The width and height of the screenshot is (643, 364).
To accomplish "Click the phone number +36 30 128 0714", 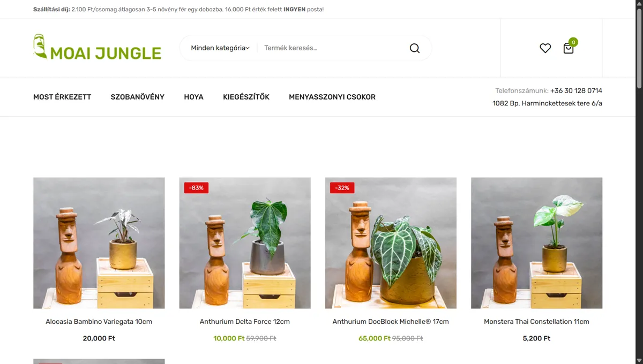I will (x=576, y=90).
